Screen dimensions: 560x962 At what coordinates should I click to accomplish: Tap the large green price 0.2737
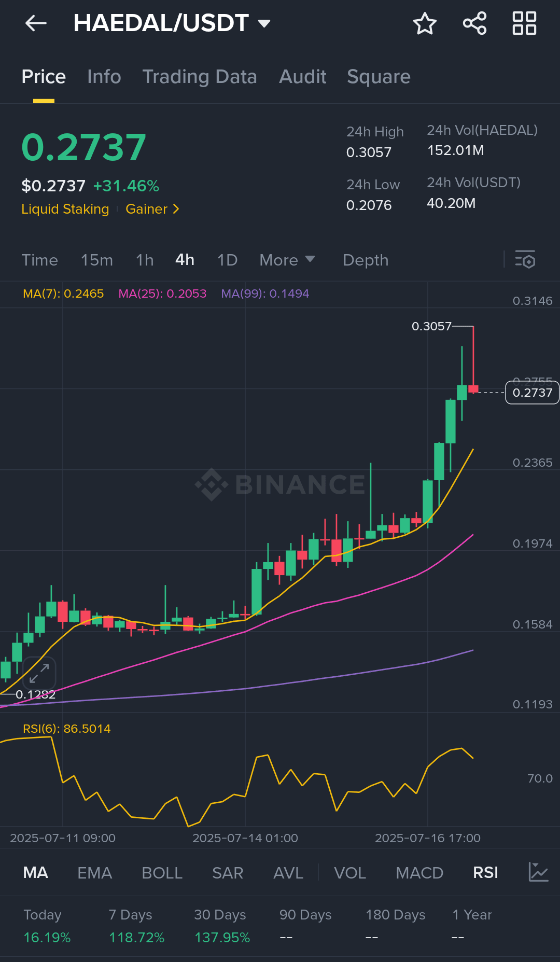click(83, 147)
